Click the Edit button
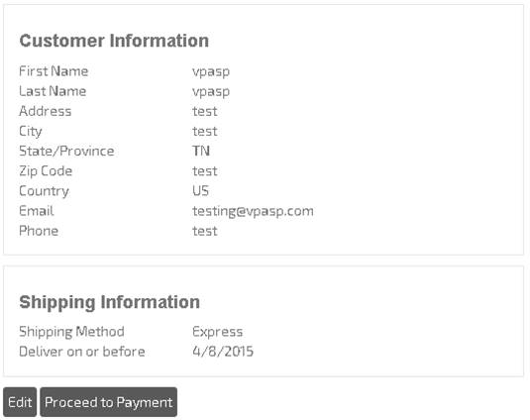 [20, 402]
